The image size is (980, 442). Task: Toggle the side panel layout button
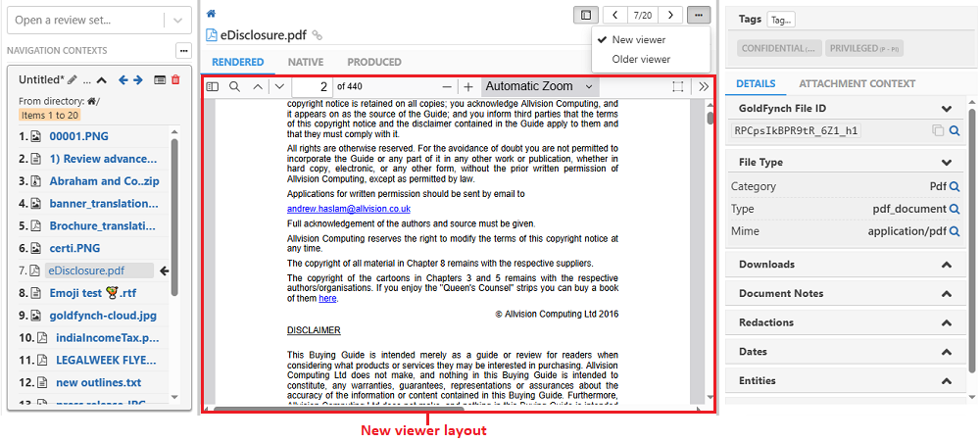pyautogui.click(x=586, y=15)
